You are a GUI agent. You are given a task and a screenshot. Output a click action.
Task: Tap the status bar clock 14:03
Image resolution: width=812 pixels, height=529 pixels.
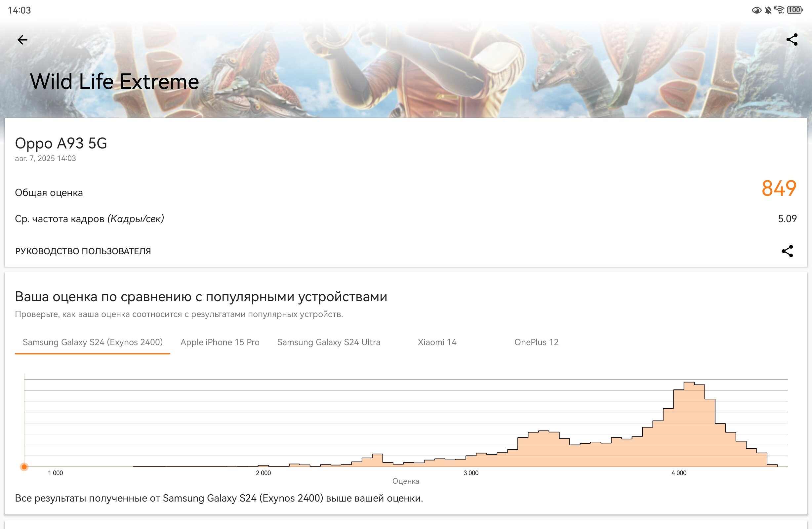pyautogui.click(x=20, y=10)
